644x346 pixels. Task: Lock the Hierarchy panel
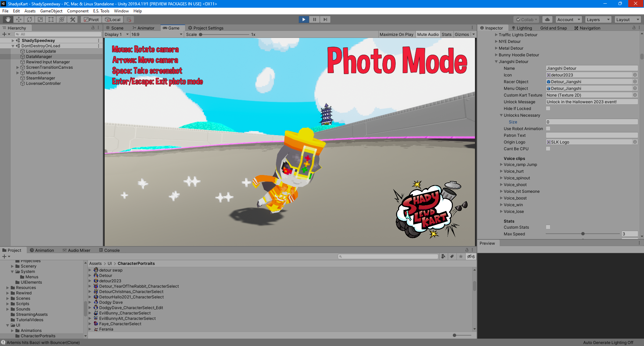coord(93,28)
